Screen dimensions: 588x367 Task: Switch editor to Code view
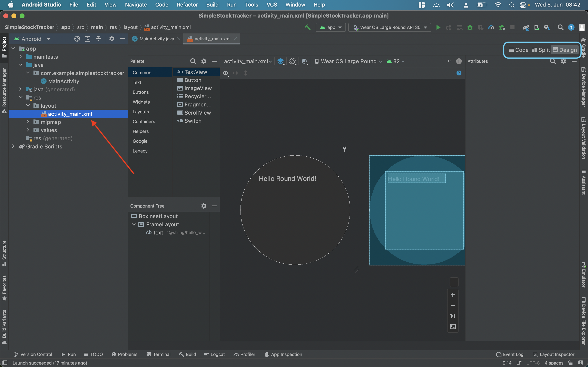tap(519, 50)
